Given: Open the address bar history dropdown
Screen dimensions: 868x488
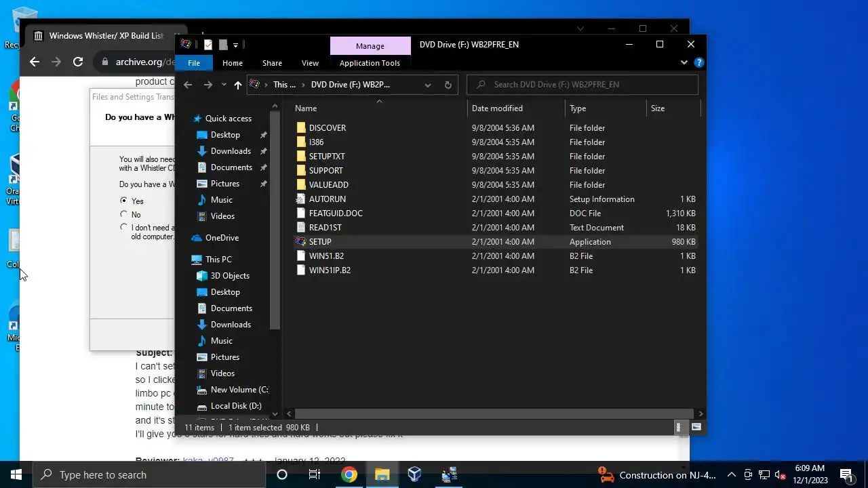Looking at the screenshot, I should (427, 85).
